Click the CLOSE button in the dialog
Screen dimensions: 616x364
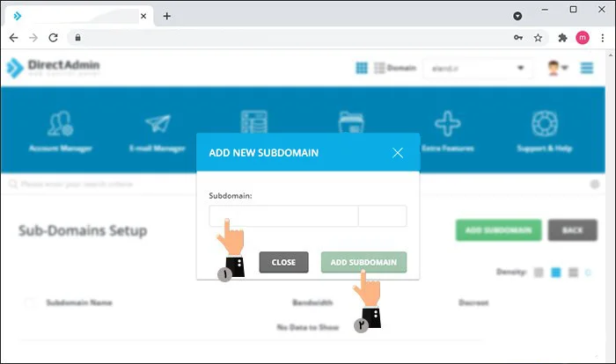(x=283, y=262)
